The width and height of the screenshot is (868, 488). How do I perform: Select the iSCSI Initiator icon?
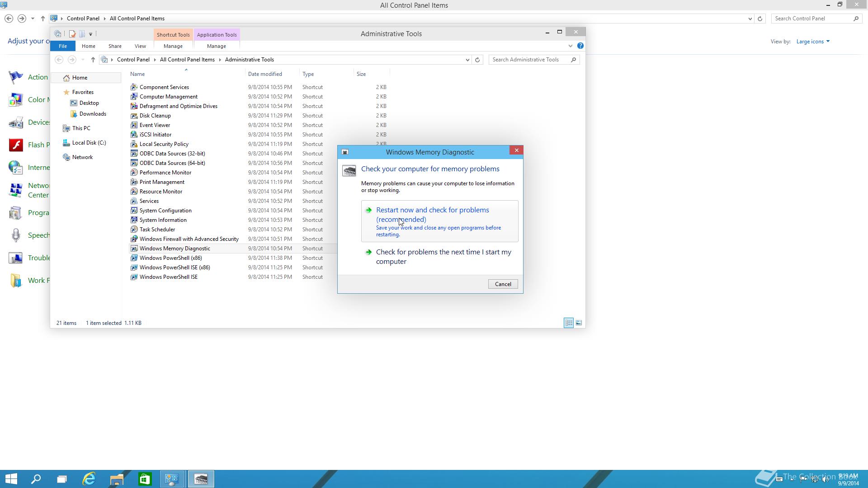coord(134,135)
